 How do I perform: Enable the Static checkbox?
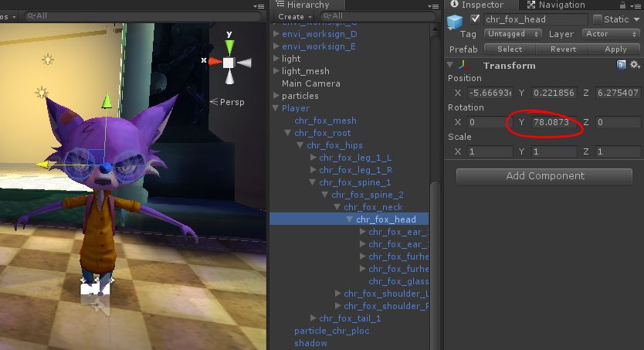point(597,19)
